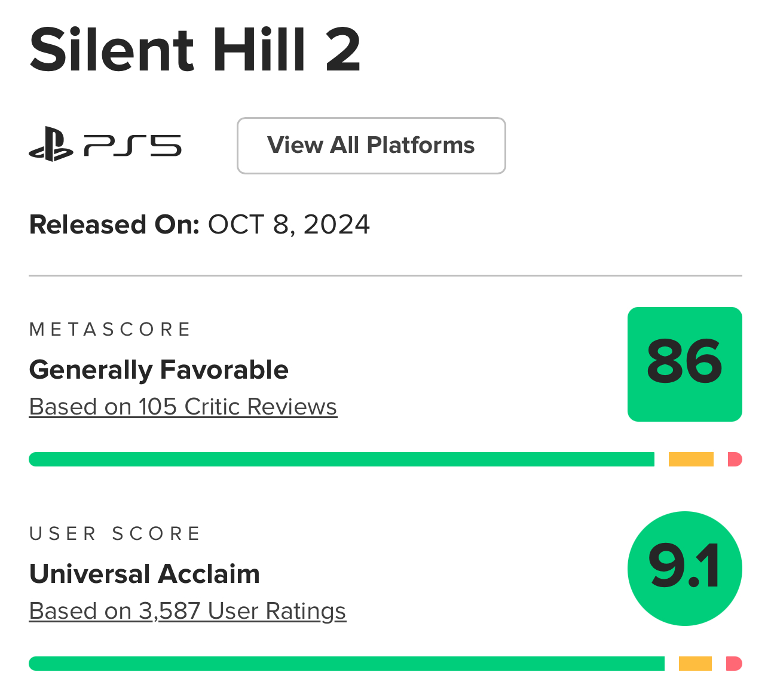Click the OCT 8, 2024 release date
The width and height of the screenshot is (771, 700).
[289, 225]
